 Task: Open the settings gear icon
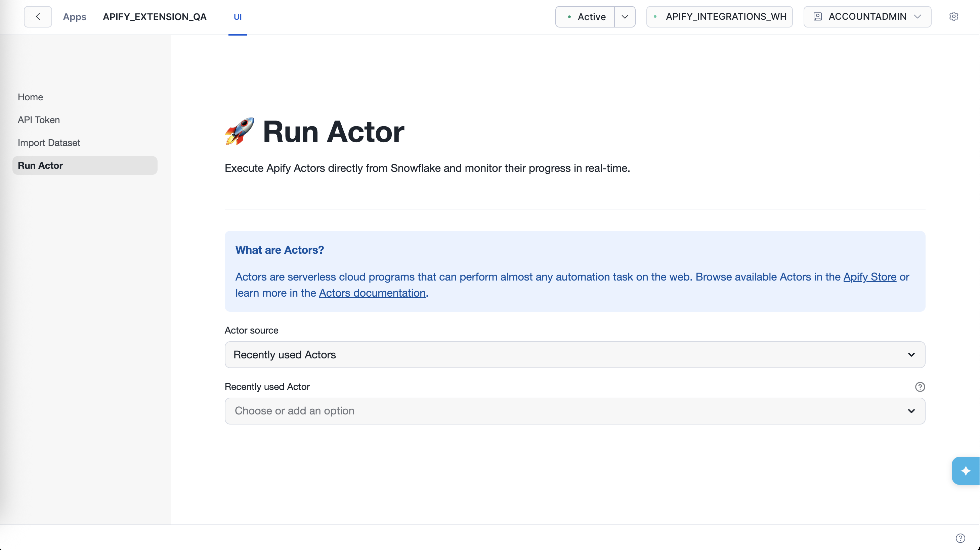[954, 16]
